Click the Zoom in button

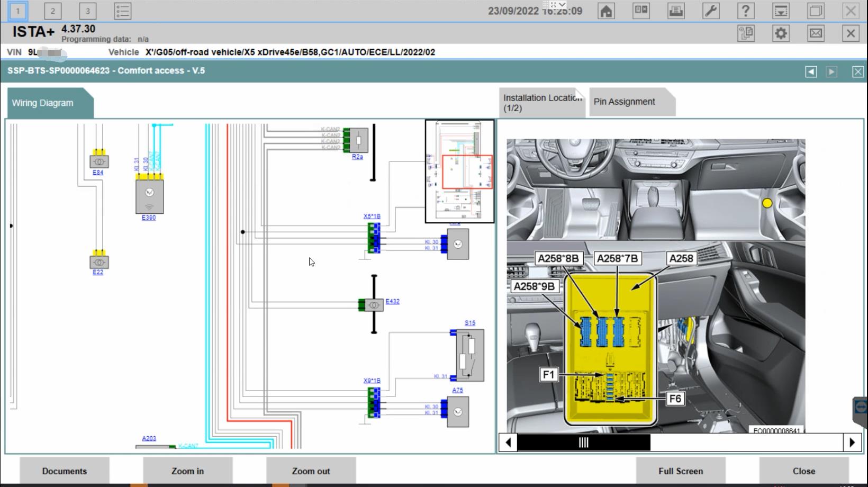[x=187, y=471]
